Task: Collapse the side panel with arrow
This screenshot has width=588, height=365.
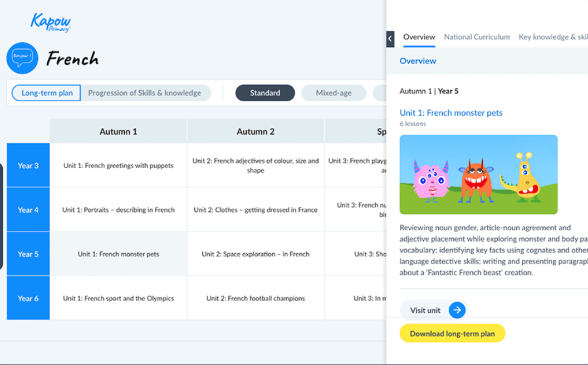Action: (390, 38)
